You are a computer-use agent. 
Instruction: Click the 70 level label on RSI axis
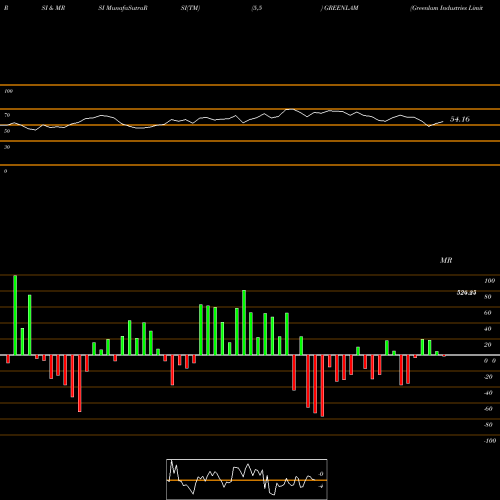coord(7,115)
